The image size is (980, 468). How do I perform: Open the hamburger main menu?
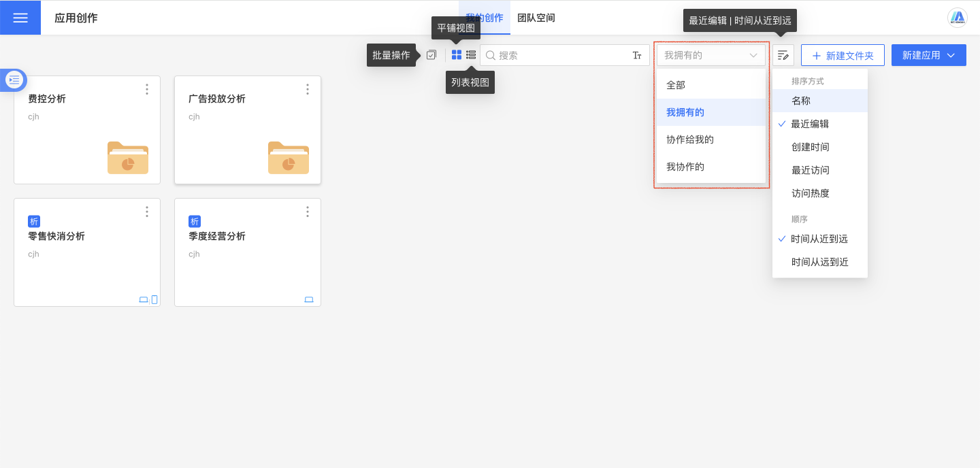tap(20, 18)
